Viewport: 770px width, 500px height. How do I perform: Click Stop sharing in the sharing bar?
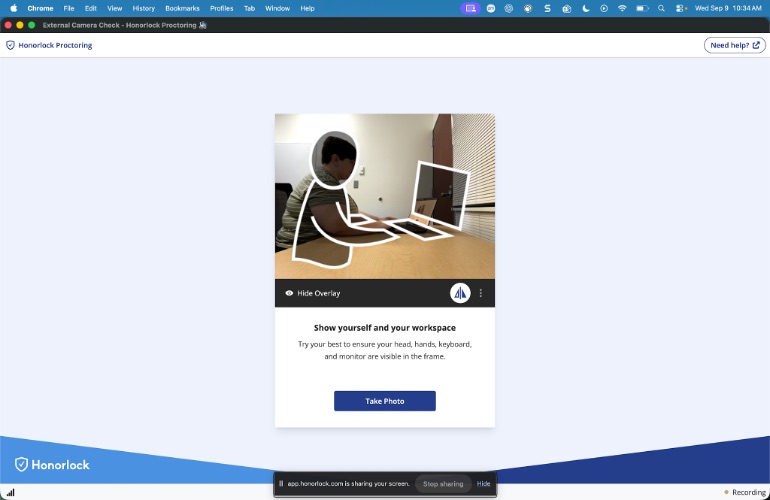[443, 484]
